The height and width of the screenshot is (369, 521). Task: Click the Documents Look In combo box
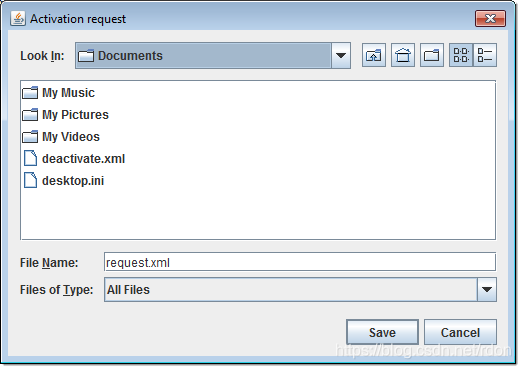[x=213, y=56]
